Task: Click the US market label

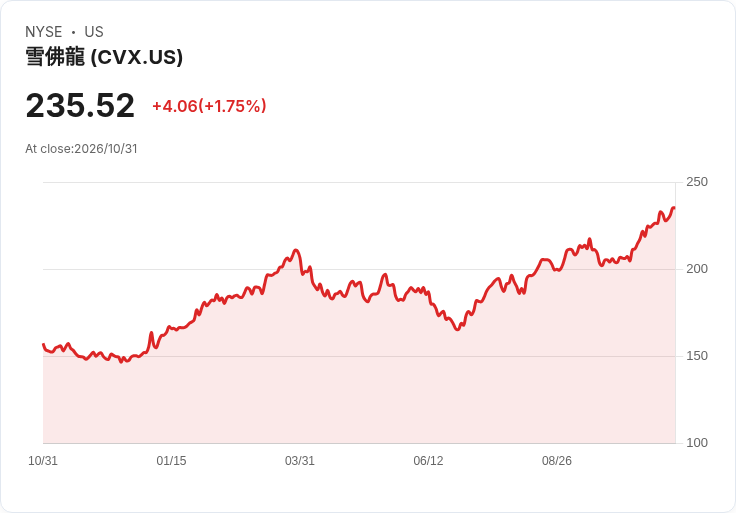Action: click(94, 32)
